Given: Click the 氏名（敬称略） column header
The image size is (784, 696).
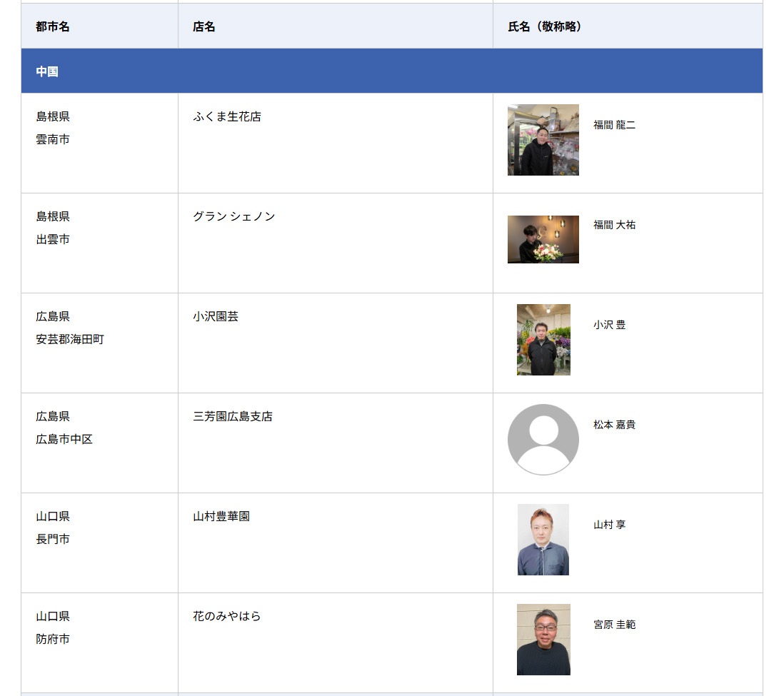Looking at the screenshot, I should [x=544, y=26].
